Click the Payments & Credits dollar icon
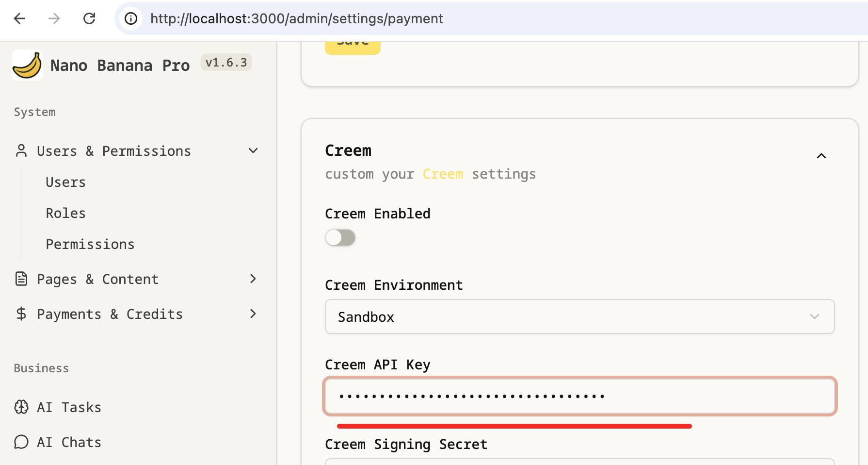 click(x=21, y=314)
